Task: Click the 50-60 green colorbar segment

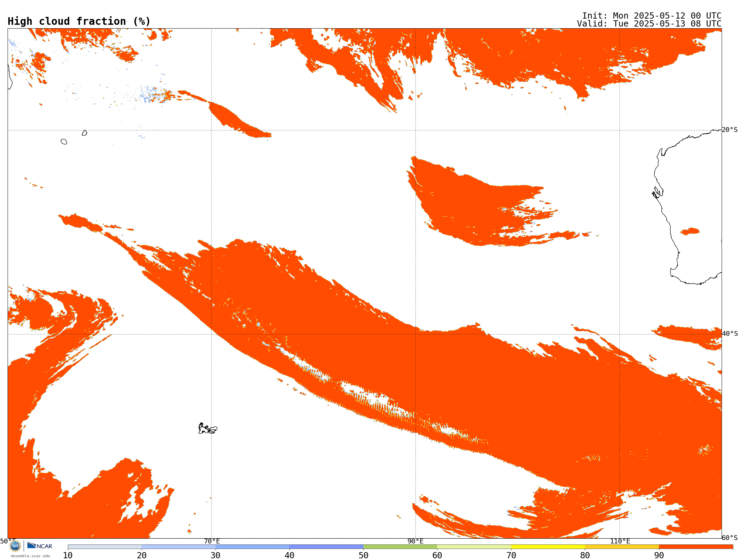Action: [400, 547]
